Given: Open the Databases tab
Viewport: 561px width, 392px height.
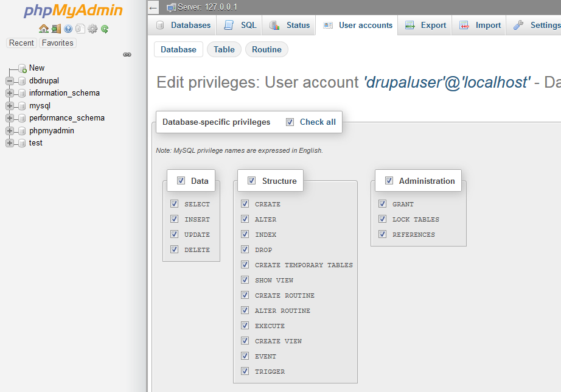Looking at the screenshot, I should pos(183,26).
